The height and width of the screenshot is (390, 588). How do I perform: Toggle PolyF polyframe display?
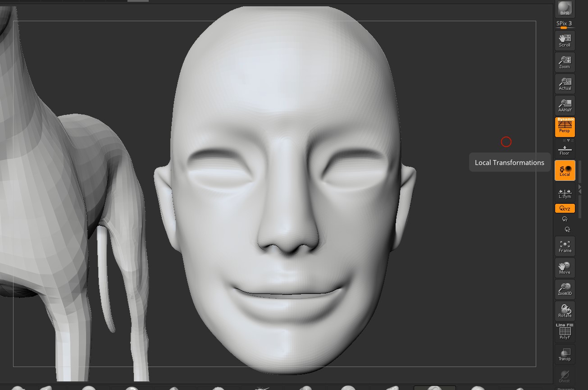click(x=565, y=333)
